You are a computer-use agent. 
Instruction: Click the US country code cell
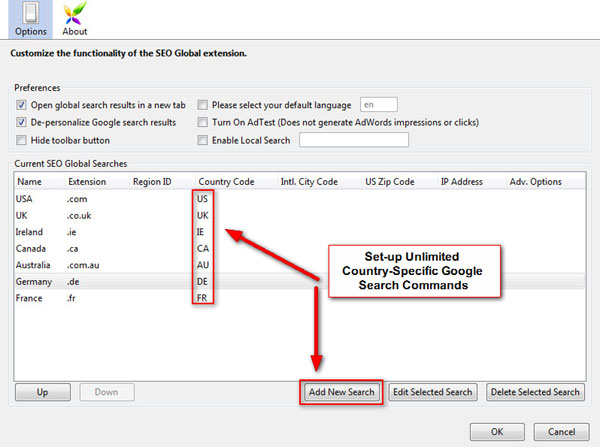[202, 199]
